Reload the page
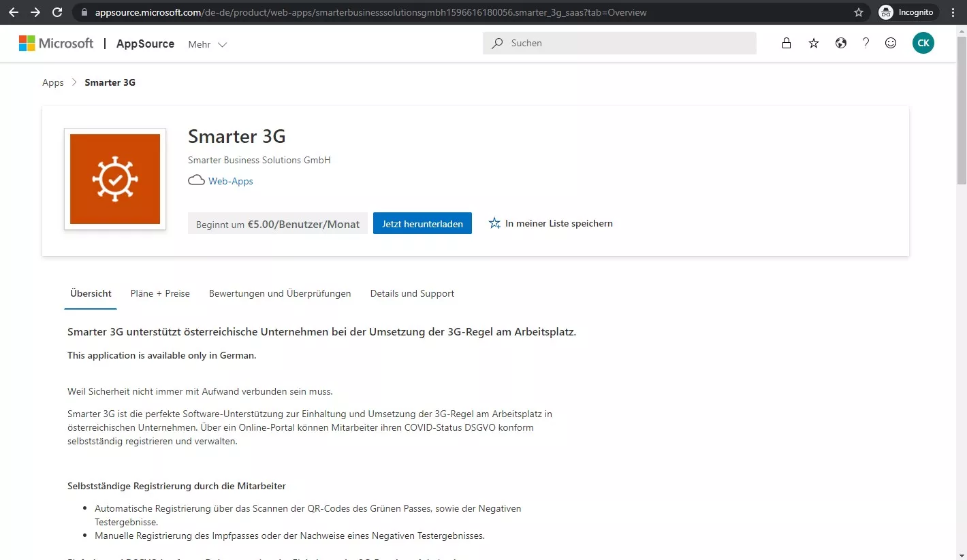This screenshot has height=560, width=967. [x=57, y=12]
